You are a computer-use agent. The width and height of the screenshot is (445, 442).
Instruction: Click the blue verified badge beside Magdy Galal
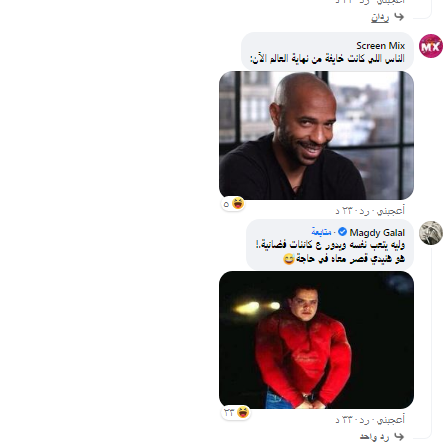[x=342, y=232]
